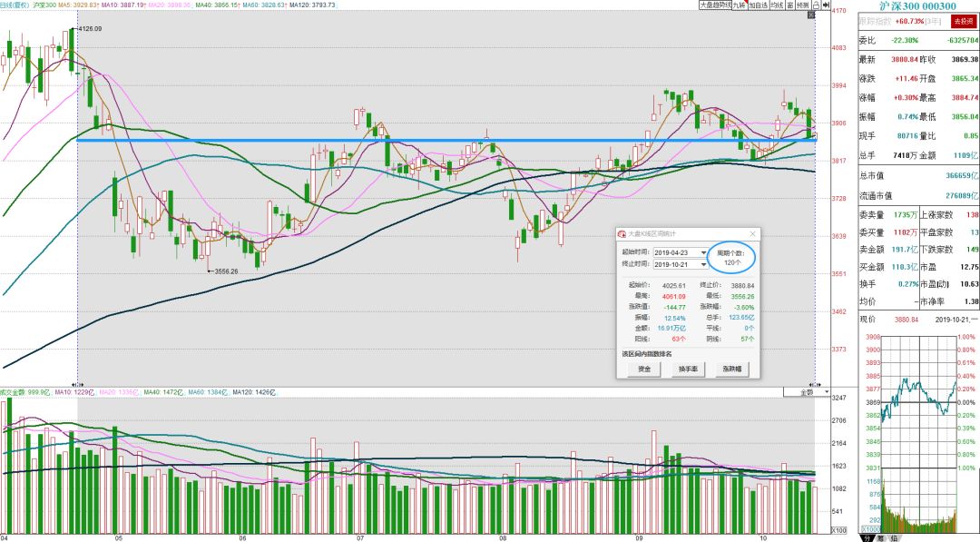The height and width of the screenshot is (542, 980).
Task: Click the range handle at chart bottom right
Action: 815,384
